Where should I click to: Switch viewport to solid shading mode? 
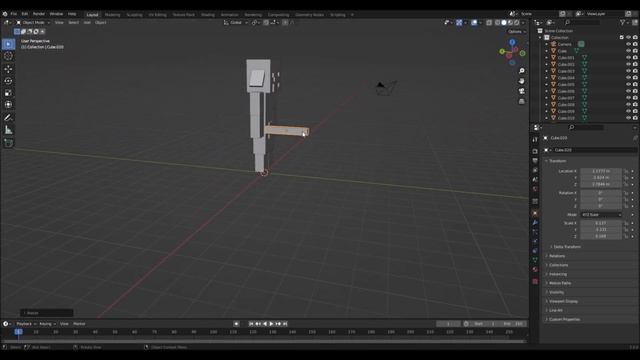[x=504, y=23]
